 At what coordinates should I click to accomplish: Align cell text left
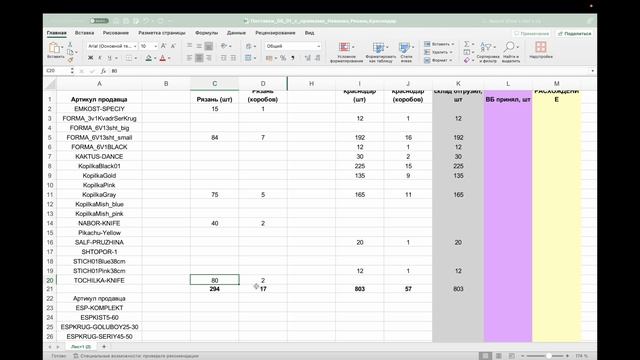coord(189,58)
